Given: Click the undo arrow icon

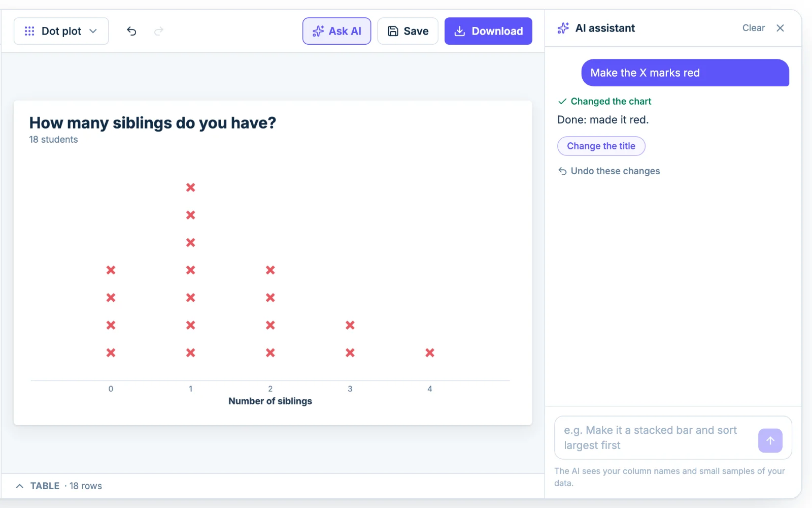Looking at the screenshot, I should point(131,31).
